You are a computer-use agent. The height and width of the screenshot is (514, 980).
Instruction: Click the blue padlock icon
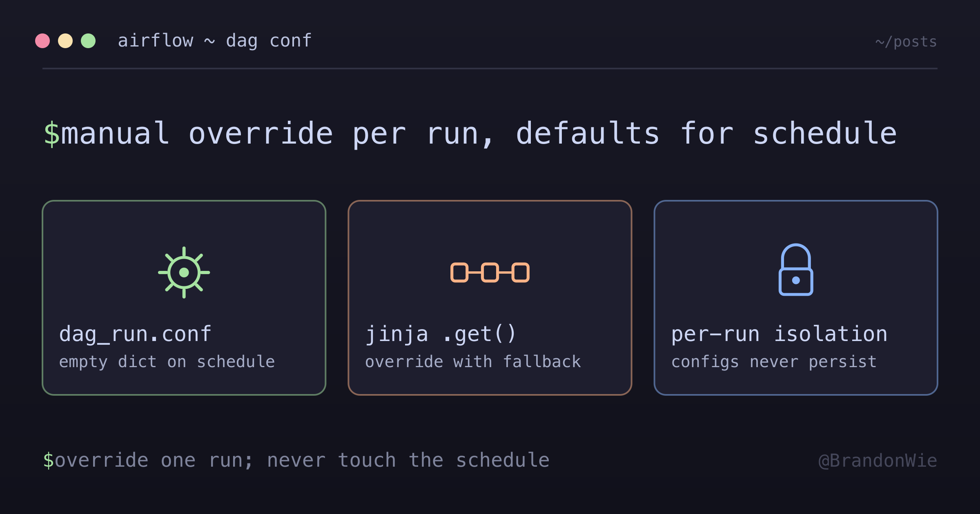point(796,270)
